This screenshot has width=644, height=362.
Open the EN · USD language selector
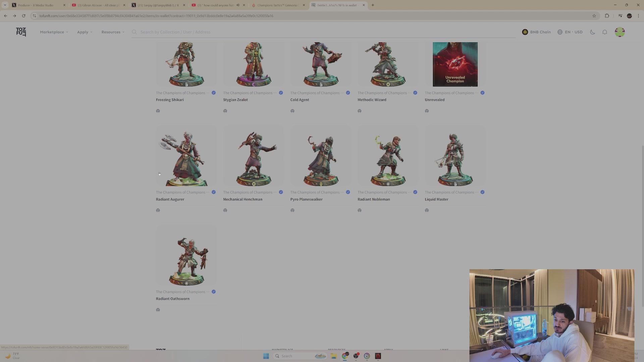pos(570,32)
